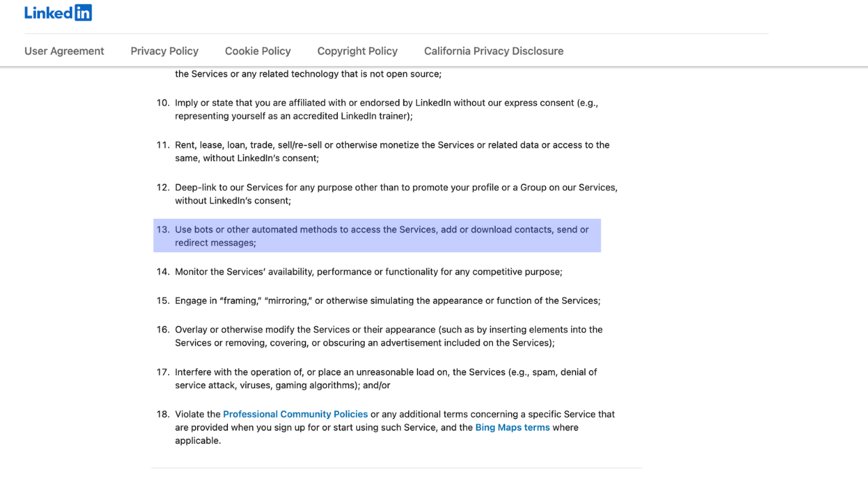Click item 15 about framing and mirroring
The height and width of the screenshot is (488, 868).
(387, 300)
